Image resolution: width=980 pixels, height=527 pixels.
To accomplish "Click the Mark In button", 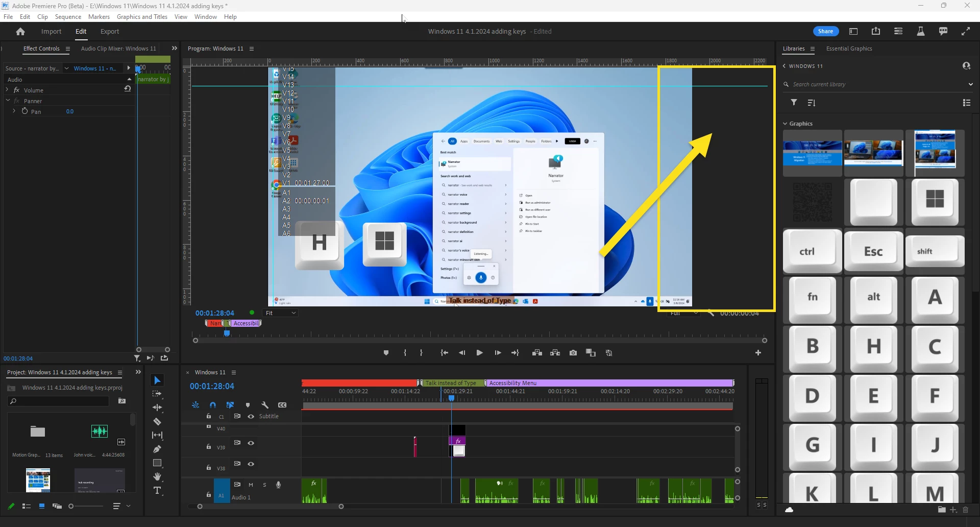I will (x=405, y=353).
